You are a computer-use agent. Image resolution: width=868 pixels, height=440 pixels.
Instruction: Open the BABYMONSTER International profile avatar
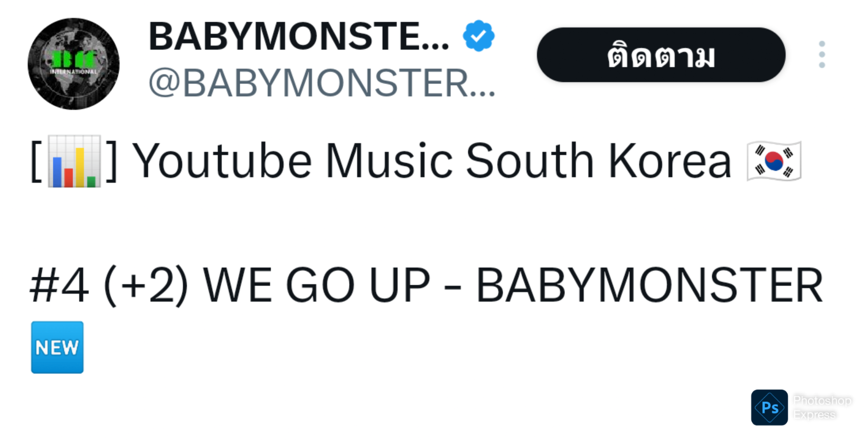(73, 64)
